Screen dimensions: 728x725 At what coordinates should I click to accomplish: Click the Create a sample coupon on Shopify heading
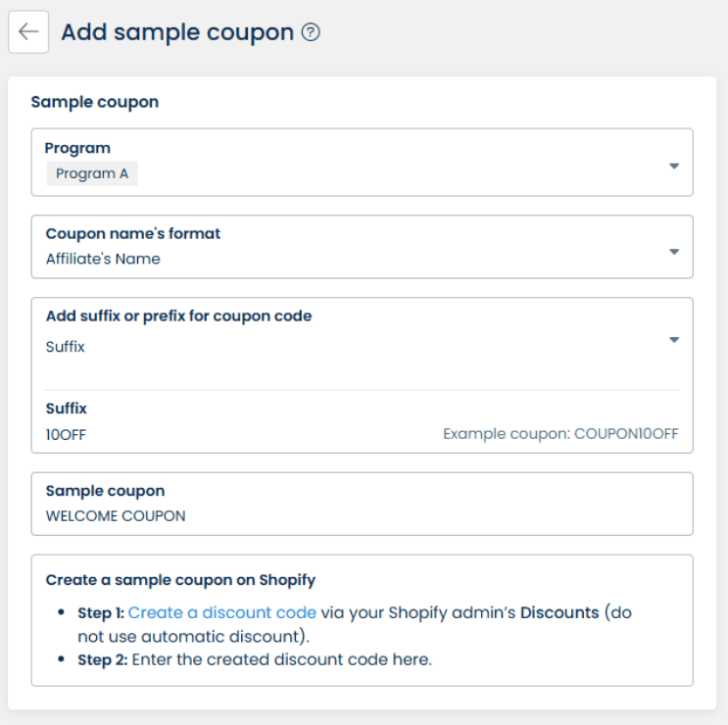[x=180, y=580]
